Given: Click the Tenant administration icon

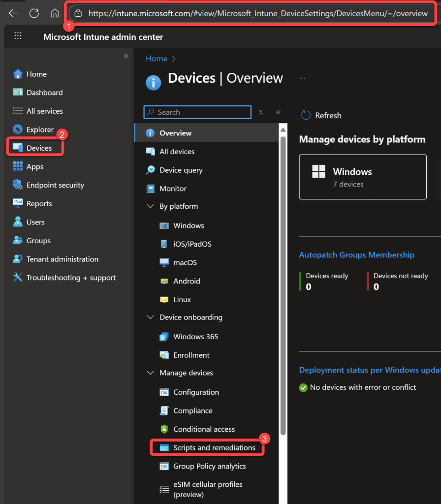Looking at the screenshot, I should point(18,259).
